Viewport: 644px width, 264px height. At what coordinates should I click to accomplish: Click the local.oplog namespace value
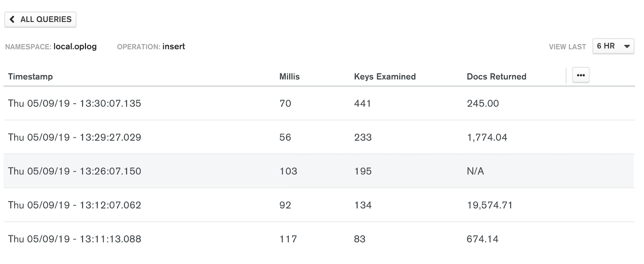click(x=75, y=47)
